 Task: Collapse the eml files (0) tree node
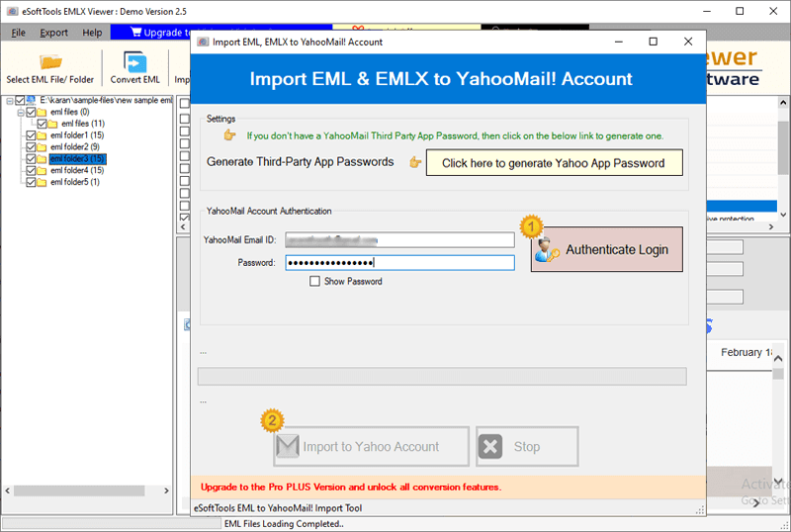click(21, 112)
